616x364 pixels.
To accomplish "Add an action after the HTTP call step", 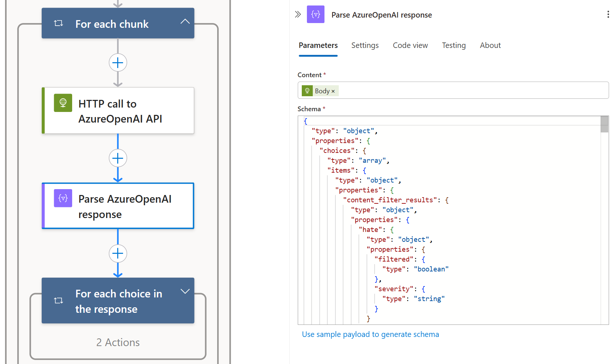I will coord(118,158).
